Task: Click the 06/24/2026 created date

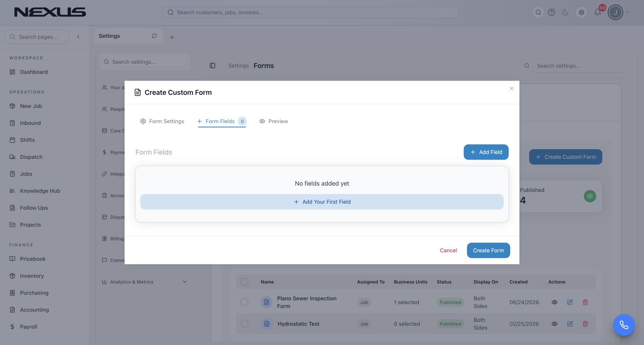Action: click(524, 302)
